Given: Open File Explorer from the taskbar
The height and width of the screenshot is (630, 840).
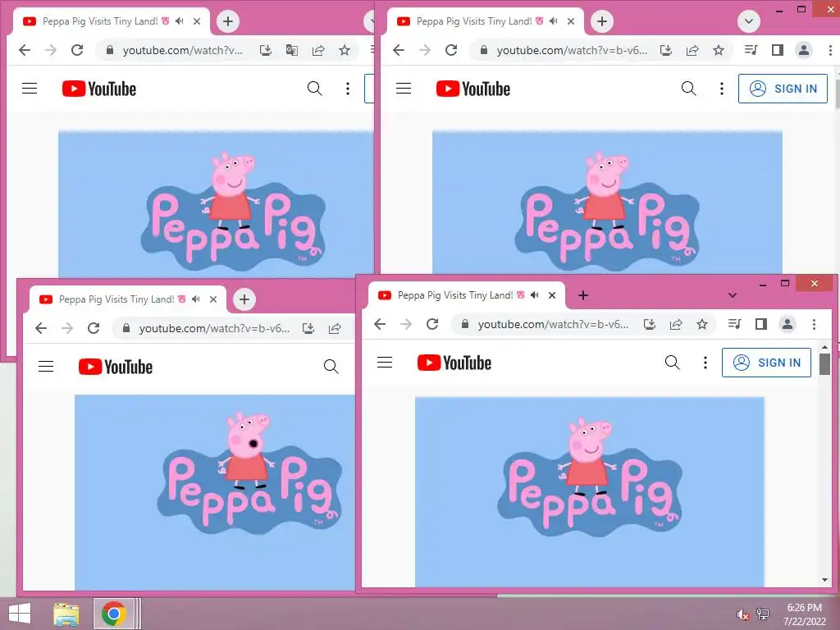Looking at the screenshot, I should [x=66, y=614].
